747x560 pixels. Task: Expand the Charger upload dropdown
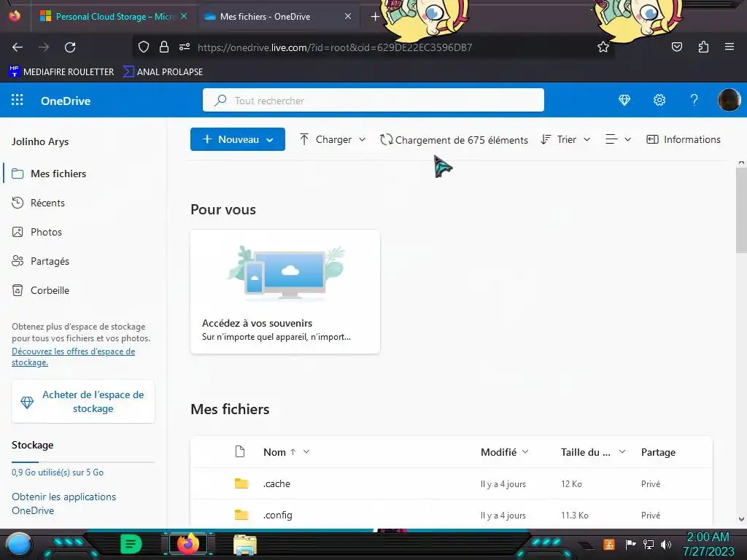[x=362, y=139]
